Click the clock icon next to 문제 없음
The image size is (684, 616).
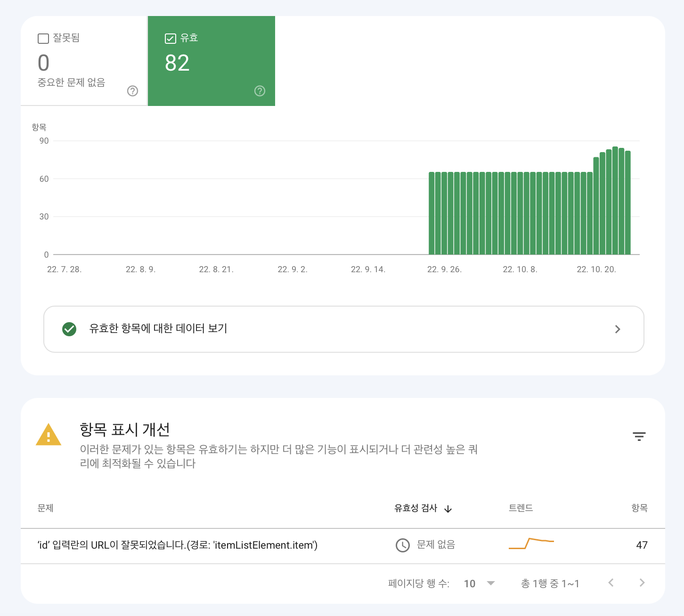tap(403, 545)
